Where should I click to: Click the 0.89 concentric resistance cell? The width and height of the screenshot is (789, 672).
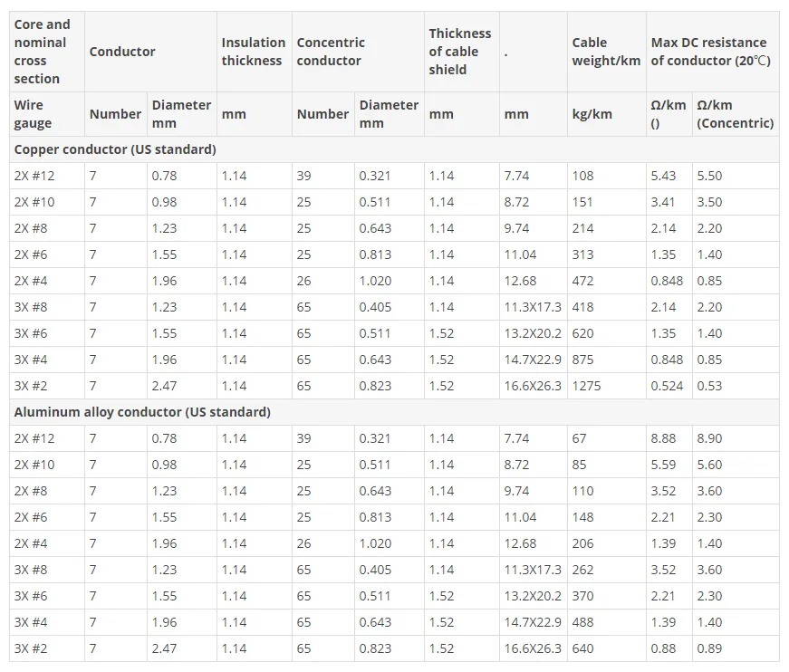click(x=709, y=648)
